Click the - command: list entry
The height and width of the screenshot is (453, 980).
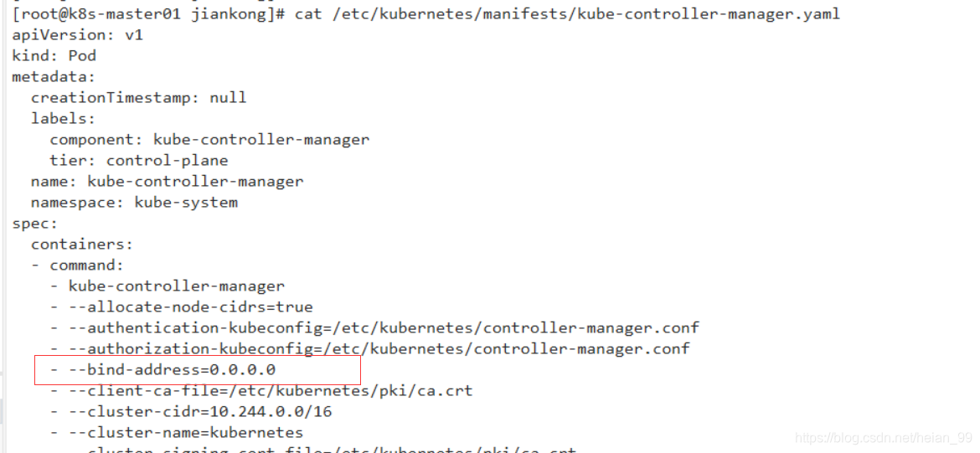coord(78,265)
